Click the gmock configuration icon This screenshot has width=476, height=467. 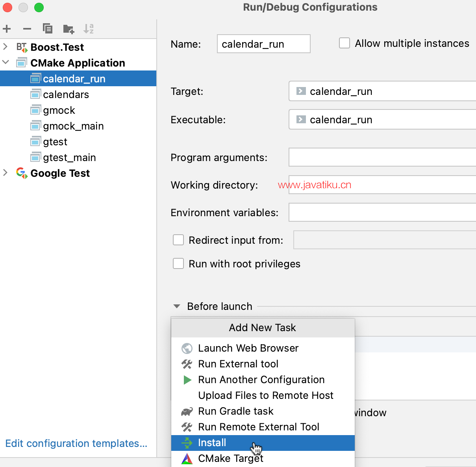click(36, 110)
